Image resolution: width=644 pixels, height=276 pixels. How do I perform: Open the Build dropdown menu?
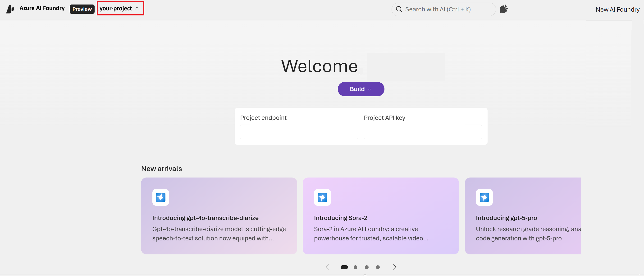[361, 89]
